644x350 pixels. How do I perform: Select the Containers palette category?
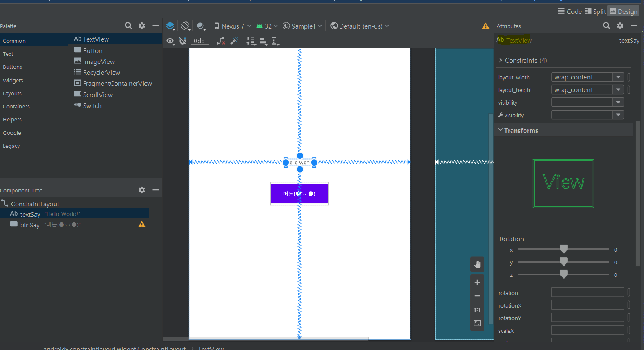(x=34, y=106)
